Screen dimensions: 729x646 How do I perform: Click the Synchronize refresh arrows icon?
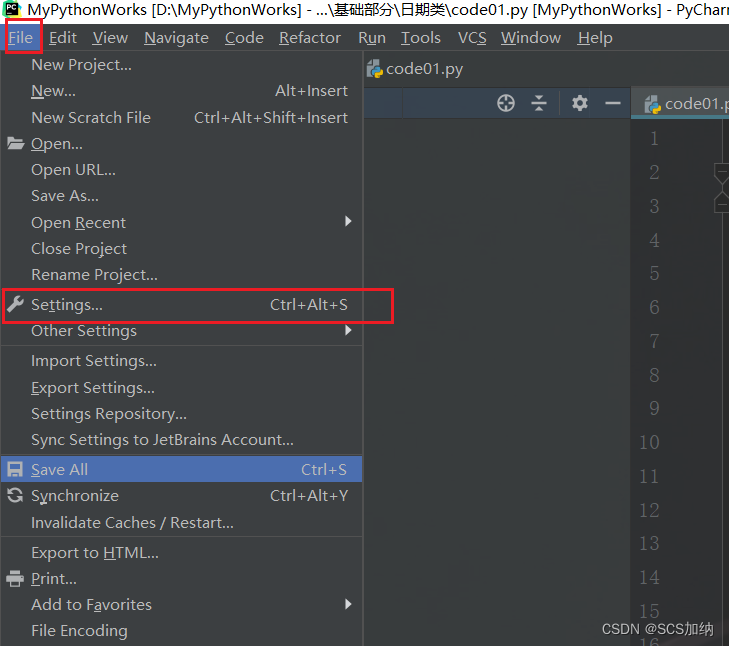click(x=15, y=495)
